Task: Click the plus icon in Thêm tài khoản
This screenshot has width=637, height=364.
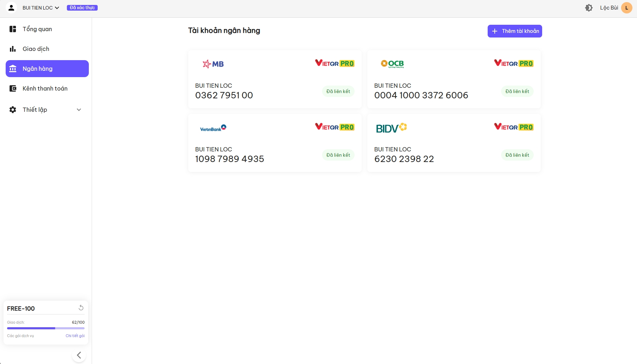Action: pos(495,31)
